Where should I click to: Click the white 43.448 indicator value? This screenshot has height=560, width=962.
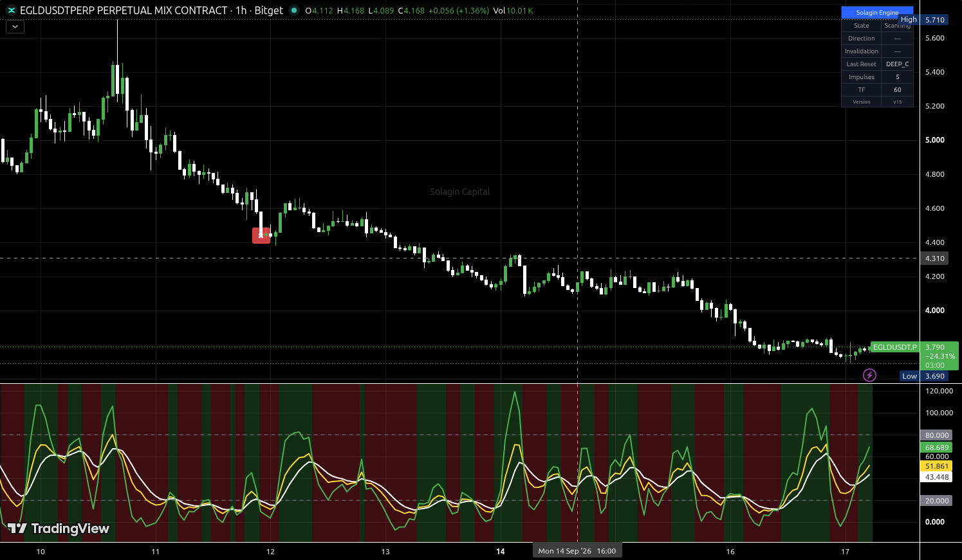click(937, 477)
